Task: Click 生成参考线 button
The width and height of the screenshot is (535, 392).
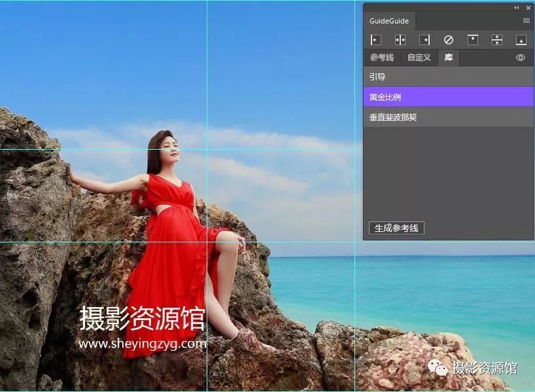Action: [x=396, y=228]
